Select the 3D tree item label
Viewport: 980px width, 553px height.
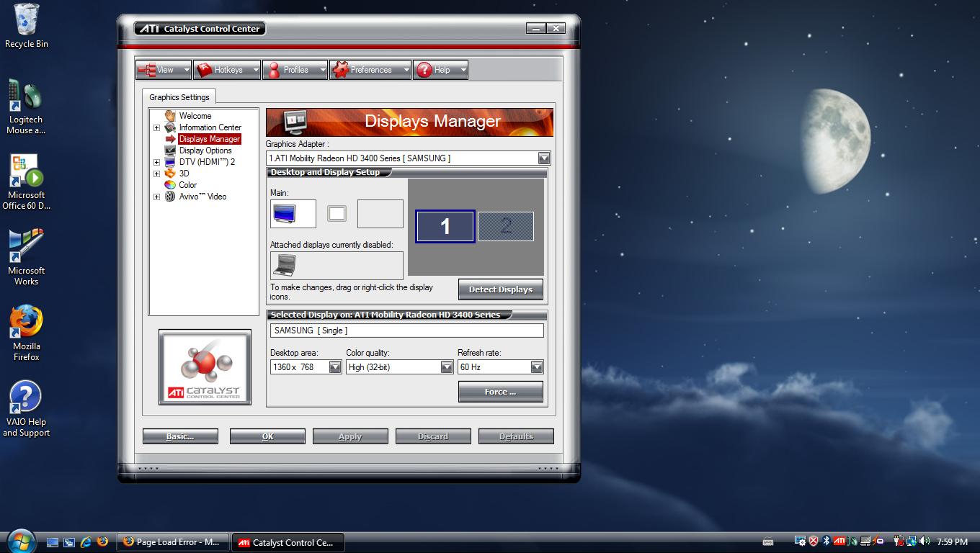[184, 174]
